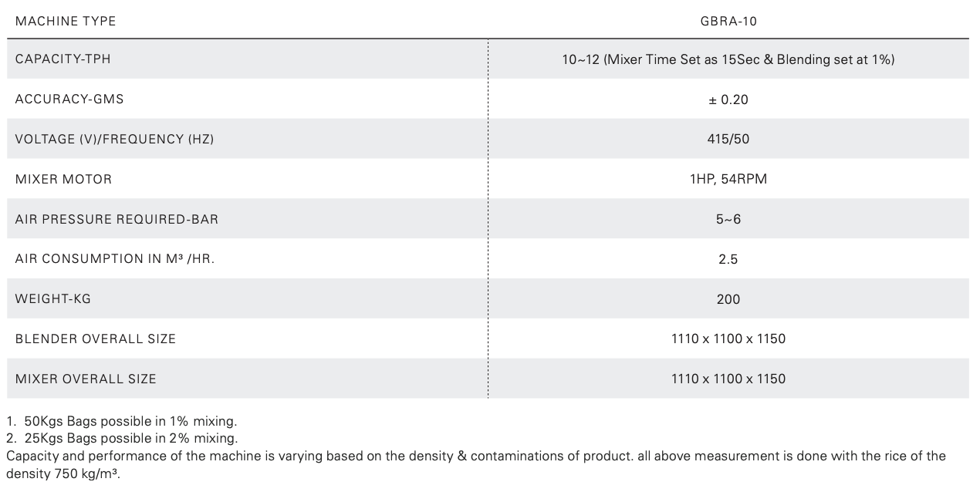Select the 1HP, 54RPM motor value

[x=728, y=179]
